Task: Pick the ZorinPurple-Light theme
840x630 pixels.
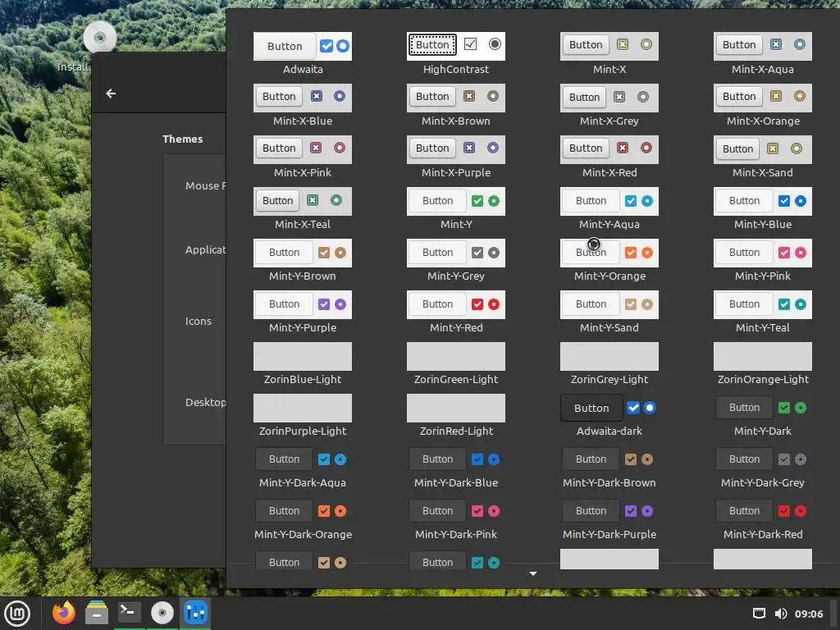Action: pyautogui.click(x=303, y=416)
